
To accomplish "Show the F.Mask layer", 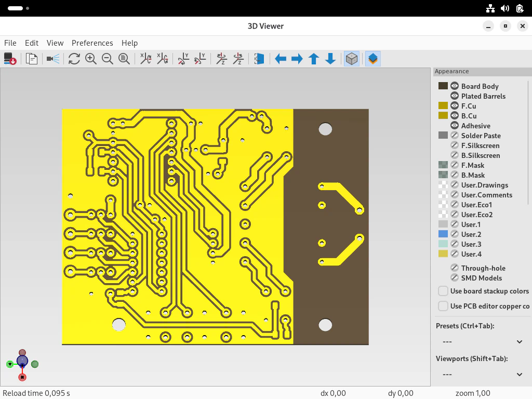I will click(454, 165).
